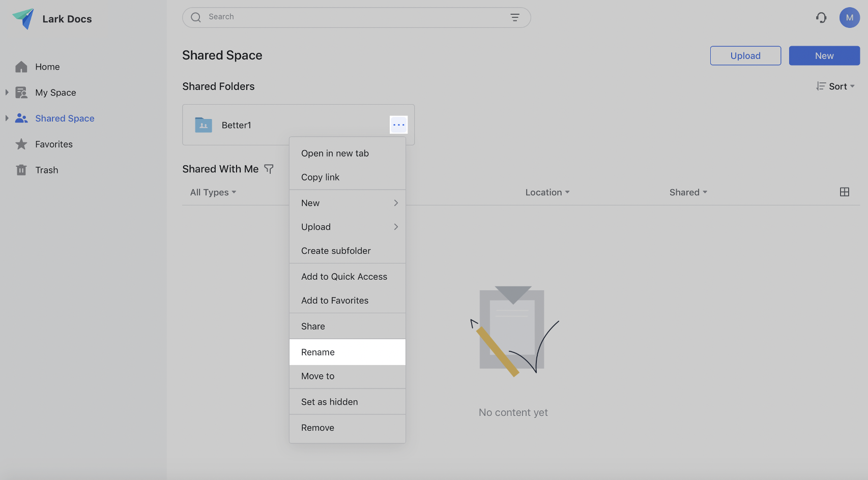Click the Upload button at top right
Viewport: 868px width, 480px height.
click(745, 56)
